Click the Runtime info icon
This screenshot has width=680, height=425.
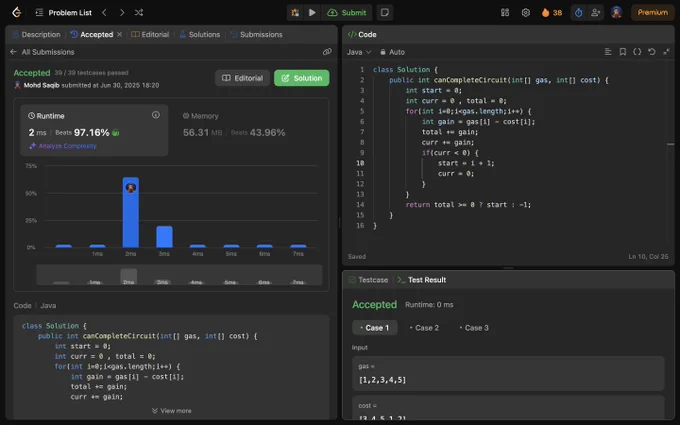tap(156, 115)
